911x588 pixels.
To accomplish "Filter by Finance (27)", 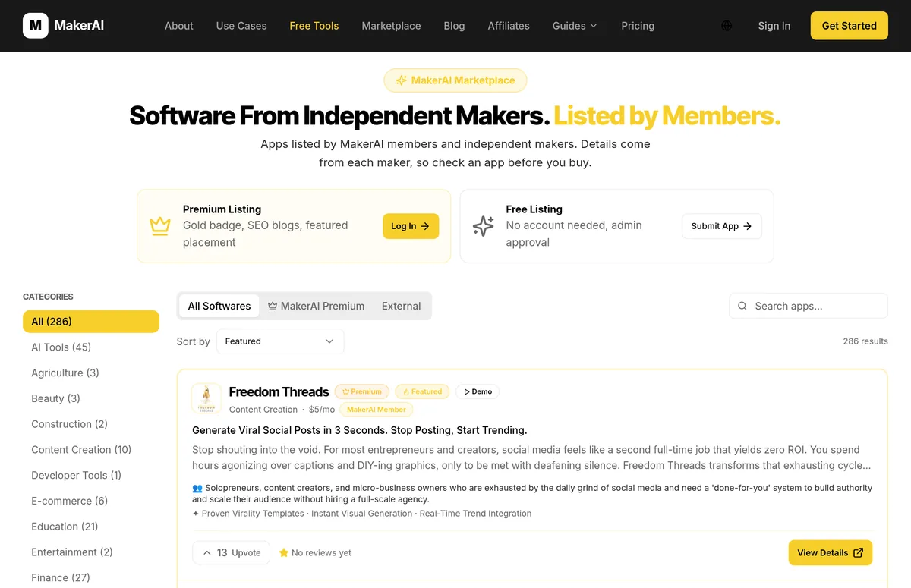I will (x=91, y=578).
